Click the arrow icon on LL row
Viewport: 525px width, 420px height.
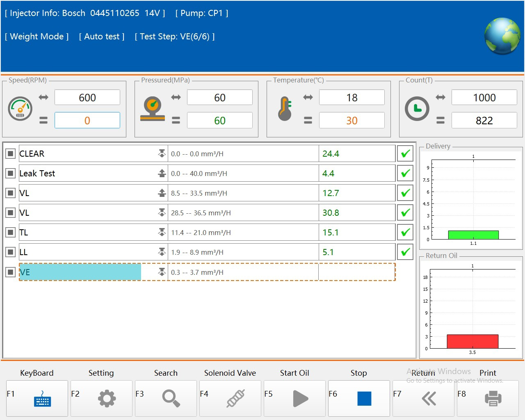tap(162, 252)
